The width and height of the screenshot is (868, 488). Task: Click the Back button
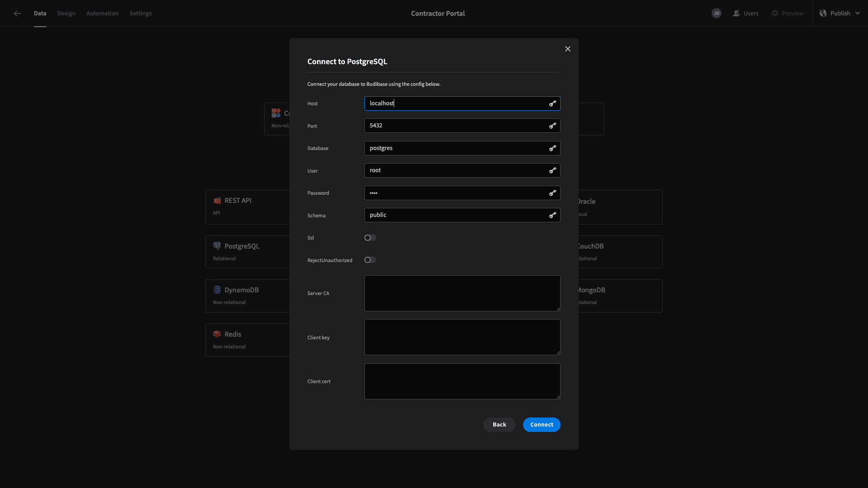coord(500,425)
